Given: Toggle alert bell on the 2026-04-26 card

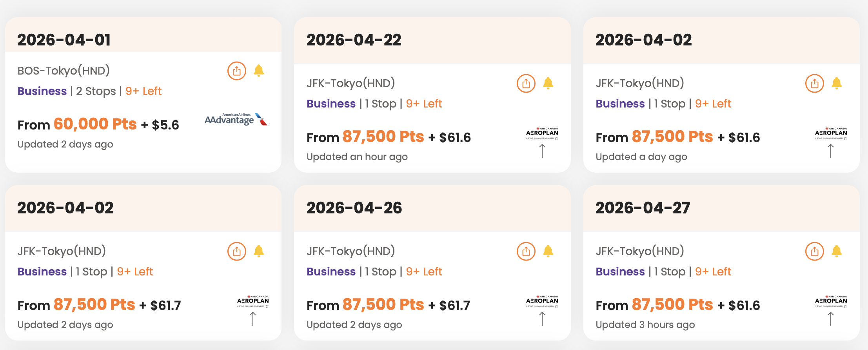Looking at the screenshot, I should (548, 251).
